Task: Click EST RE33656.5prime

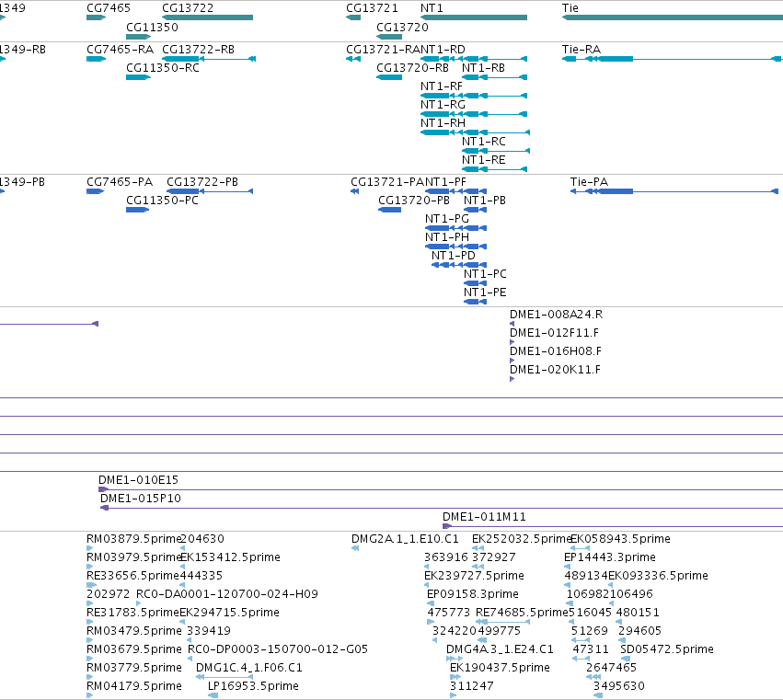Action: pyautogui.click(x=132, y=576)
